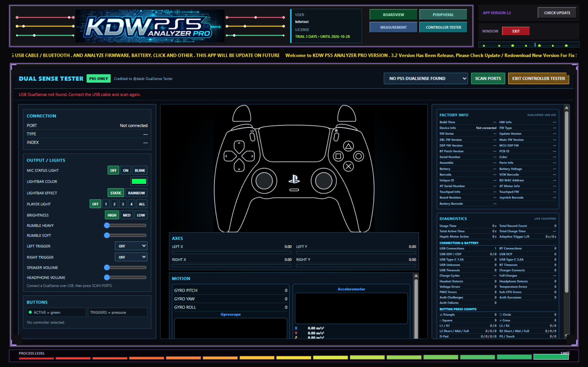The height and width of the screenshot is (367, 588).
Task: Click the Triangle button on the controller diagram
Action: pyautogui.click(x=348, y=146)
